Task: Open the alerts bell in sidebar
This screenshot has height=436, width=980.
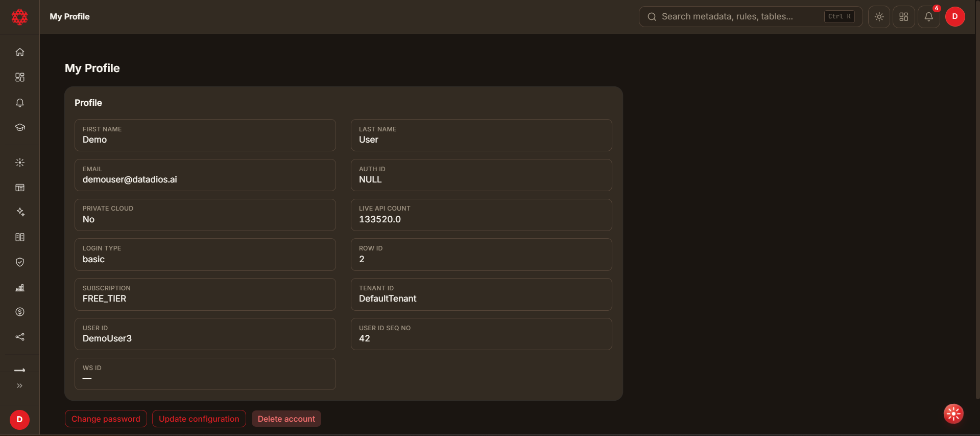Action: (x=20, y=103)
